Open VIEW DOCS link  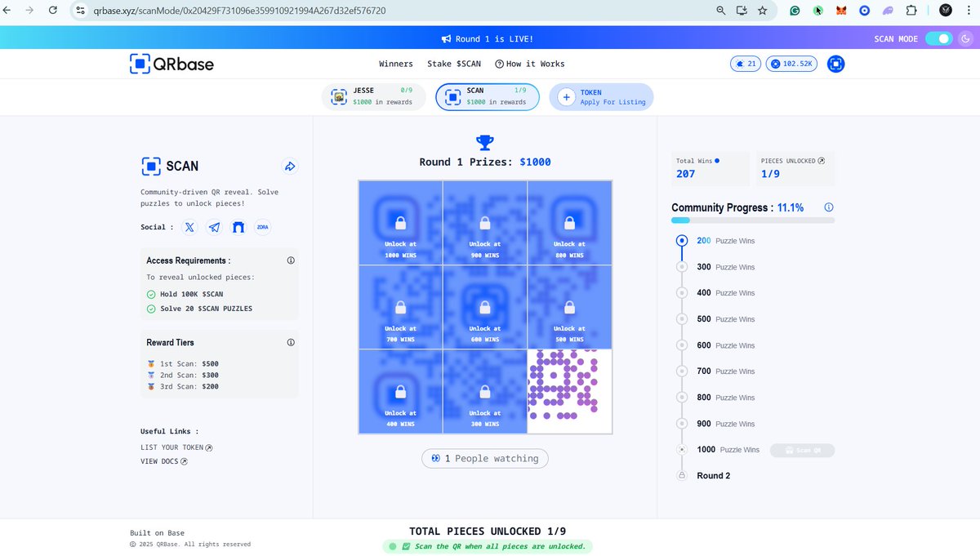pyautogui.click(x=164, y=461)
